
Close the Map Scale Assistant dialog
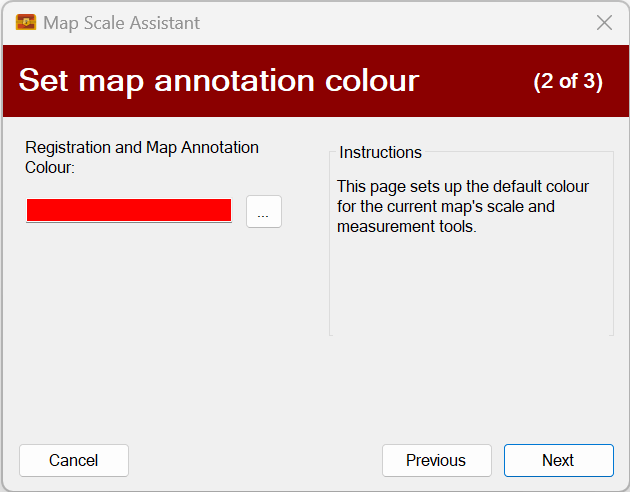click(x=604, y=22)
